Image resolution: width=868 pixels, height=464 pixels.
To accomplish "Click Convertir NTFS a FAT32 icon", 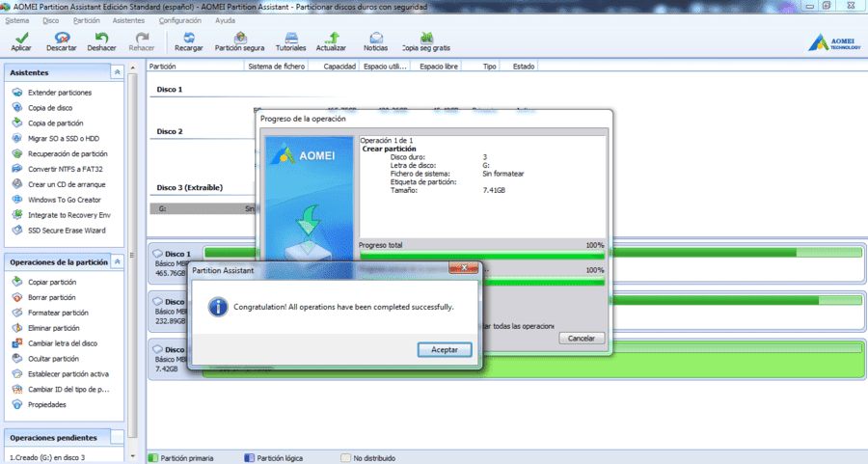I will click(17, 169).
